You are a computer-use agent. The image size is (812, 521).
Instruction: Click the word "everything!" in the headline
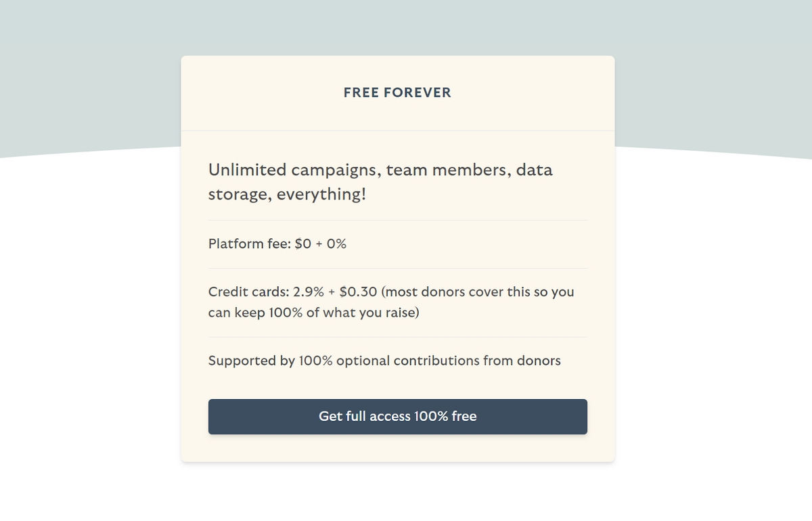point(321,195)
